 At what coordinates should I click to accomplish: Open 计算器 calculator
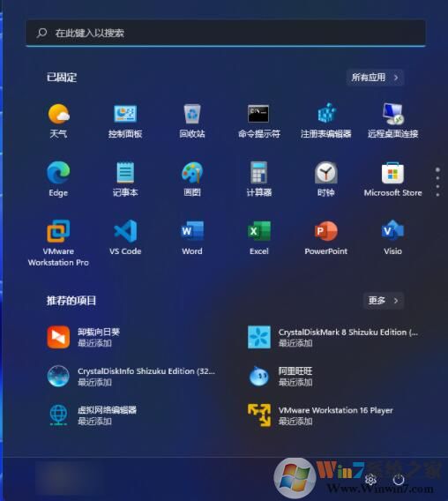pos(258,179)
